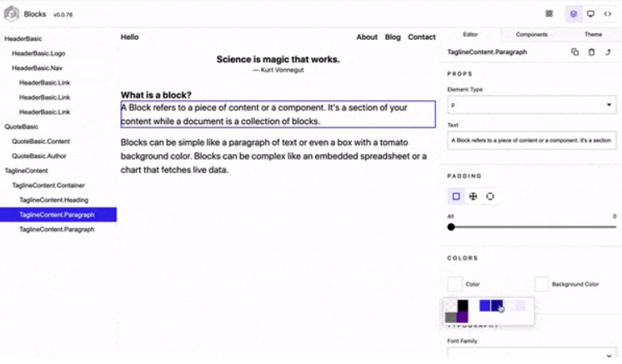Click the 'Blocks can be simple' paragraph
622x364 pixels.
click(273, 156)
